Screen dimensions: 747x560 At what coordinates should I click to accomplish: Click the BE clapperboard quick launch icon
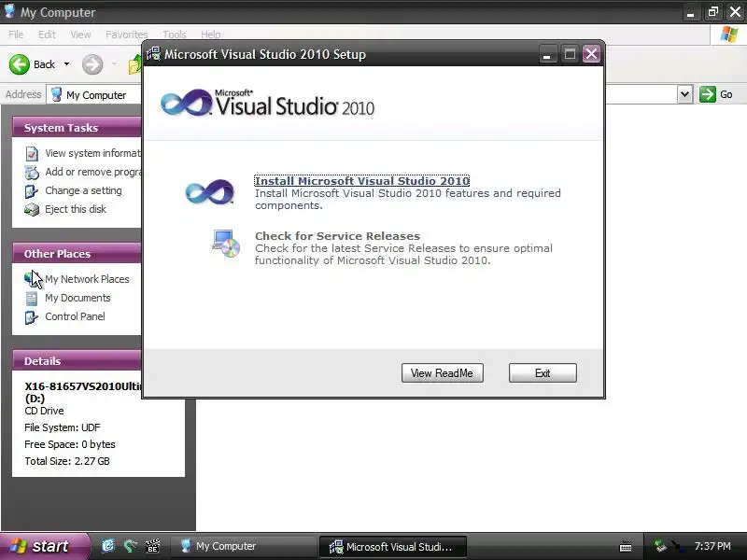click(152, 546)
